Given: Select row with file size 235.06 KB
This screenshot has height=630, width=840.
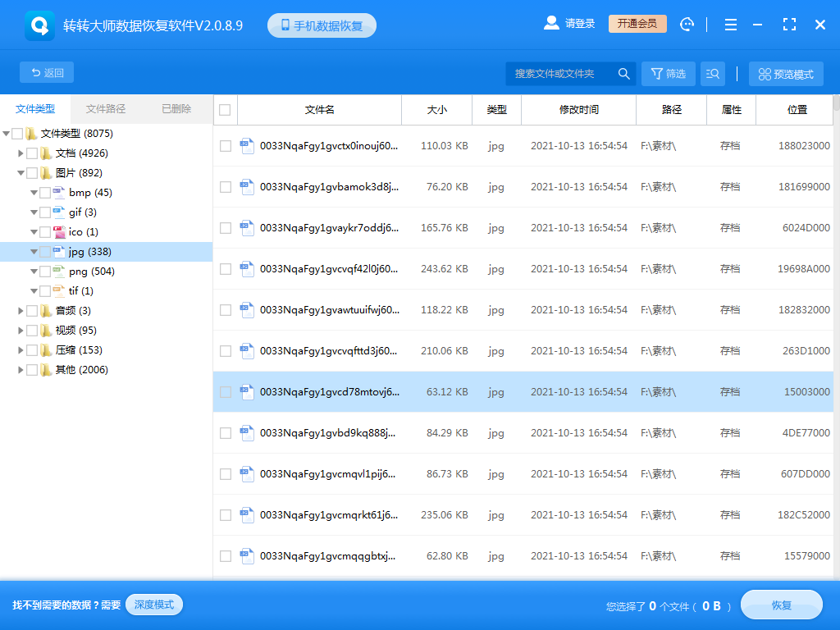Looking at the screenshot, I should click(523, 515).
